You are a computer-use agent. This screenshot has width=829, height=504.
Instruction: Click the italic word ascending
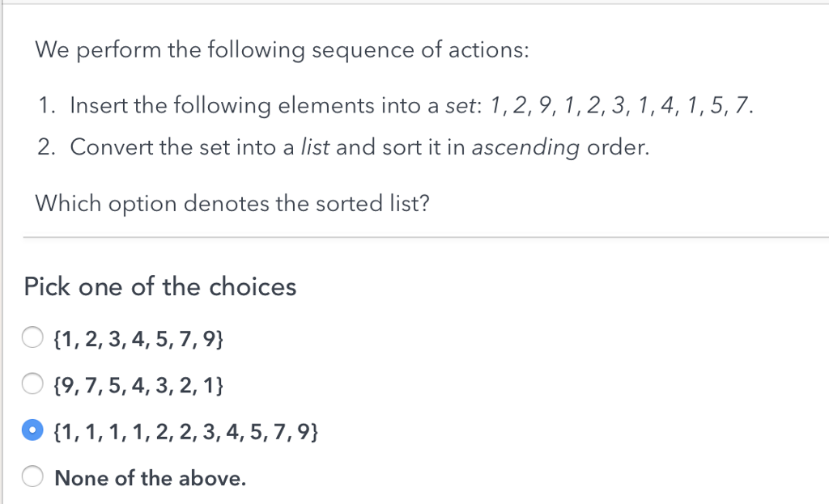[525, 148]
